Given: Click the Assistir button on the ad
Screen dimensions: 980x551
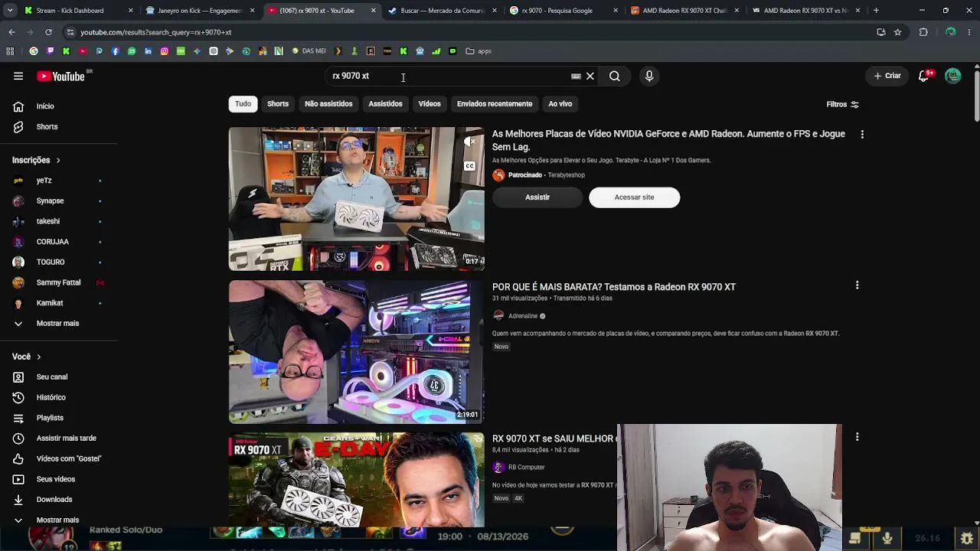Looking at the screenshot, I should [537, 197].
